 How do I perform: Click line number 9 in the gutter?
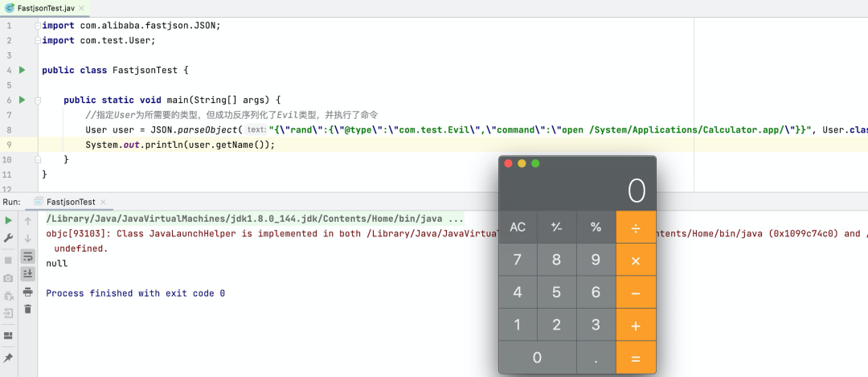[9, 145]
